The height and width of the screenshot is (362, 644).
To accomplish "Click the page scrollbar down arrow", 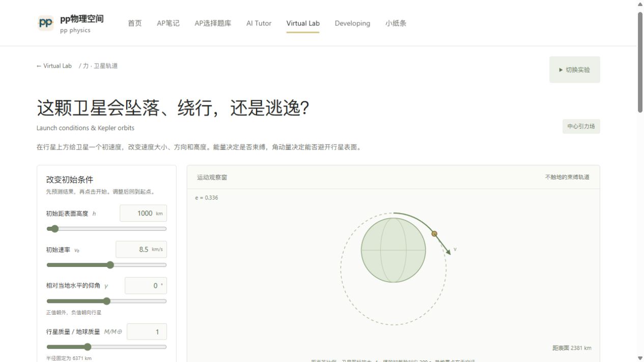I will click(x=640, y=358).
